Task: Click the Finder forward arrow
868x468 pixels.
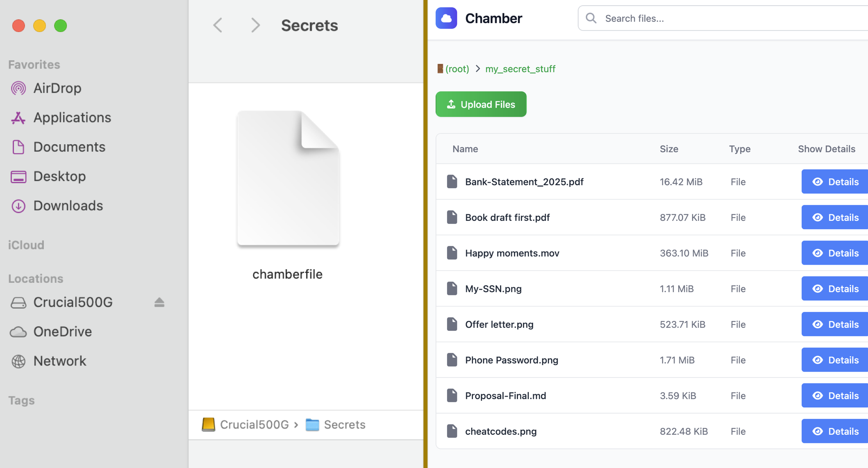Action: 255,25
